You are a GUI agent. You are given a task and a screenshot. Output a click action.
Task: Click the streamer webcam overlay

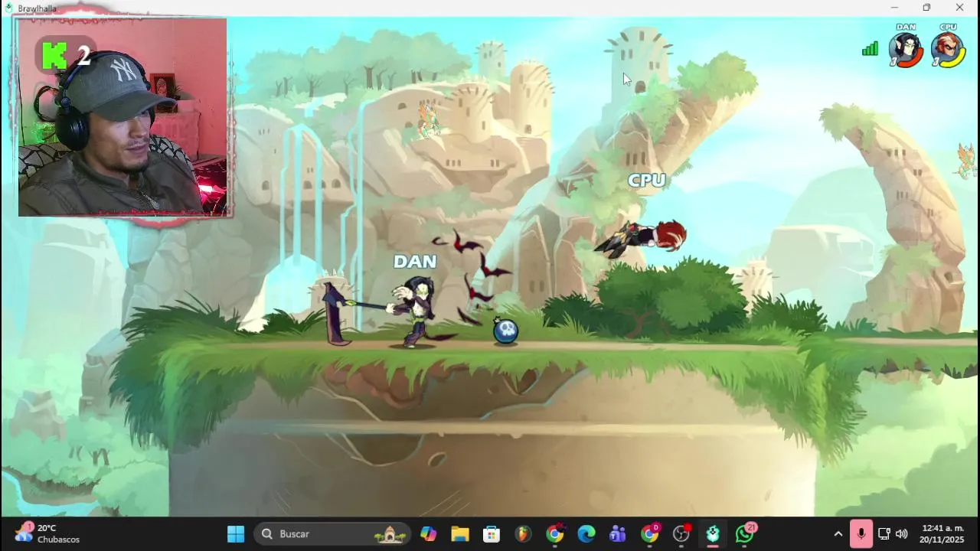(x=122, y=117)
